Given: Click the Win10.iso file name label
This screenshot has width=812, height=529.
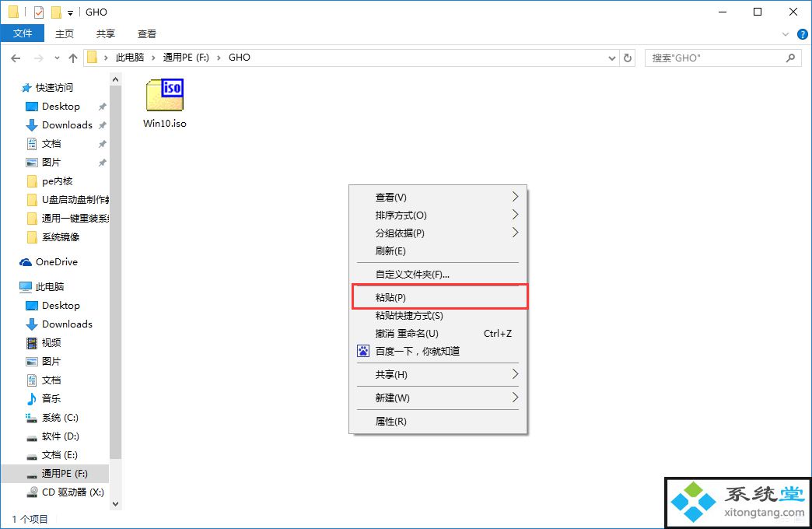Looking at the screenshot, I should pyautogui.click(x=165, y=124).
